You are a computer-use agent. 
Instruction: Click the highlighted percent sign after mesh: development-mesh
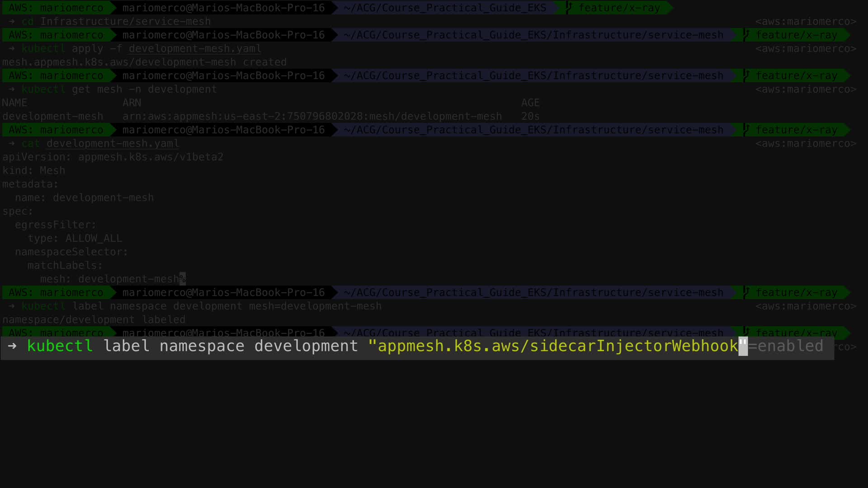click(x=182, y=279)
